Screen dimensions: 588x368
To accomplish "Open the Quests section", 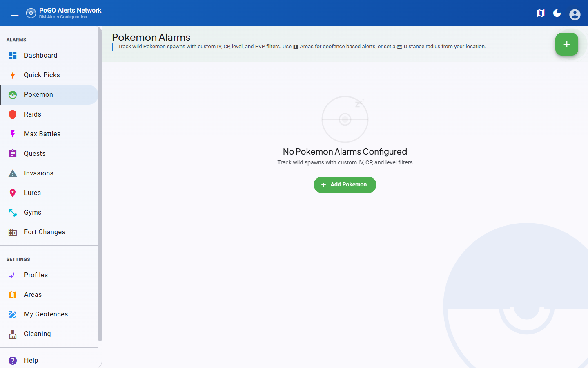I will click(x=49, y=154).
